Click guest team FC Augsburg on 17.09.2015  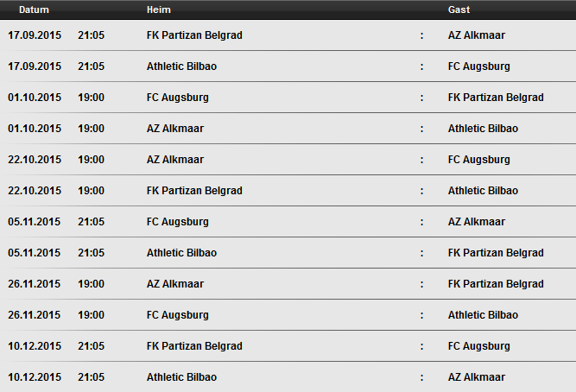coord(478,66)
